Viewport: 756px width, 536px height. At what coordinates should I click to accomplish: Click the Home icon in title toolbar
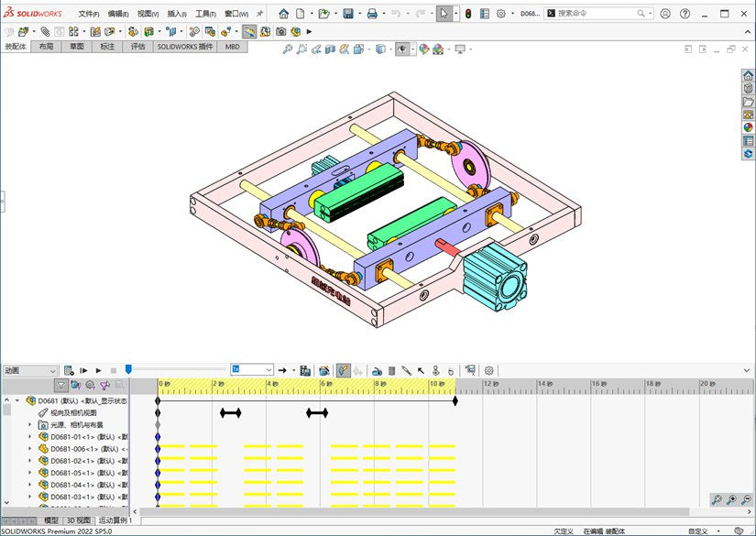click(284, 14)
